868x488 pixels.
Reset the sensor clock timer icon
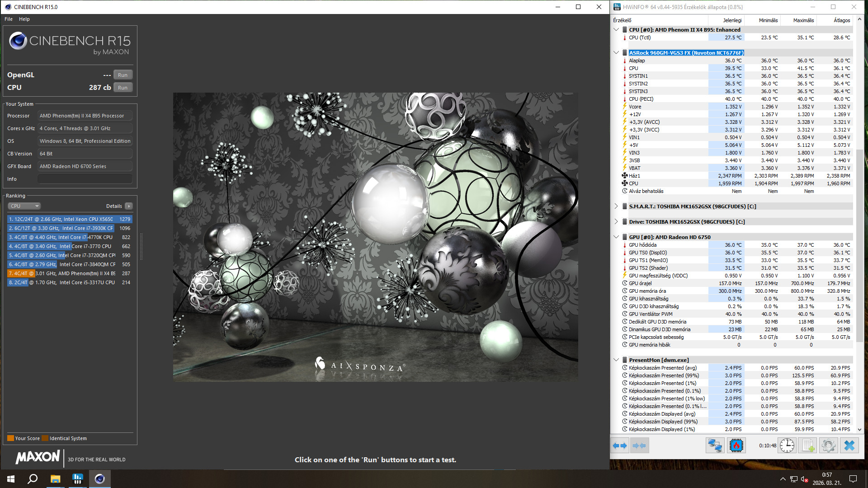pyautogui.click(x=787, y=446)
